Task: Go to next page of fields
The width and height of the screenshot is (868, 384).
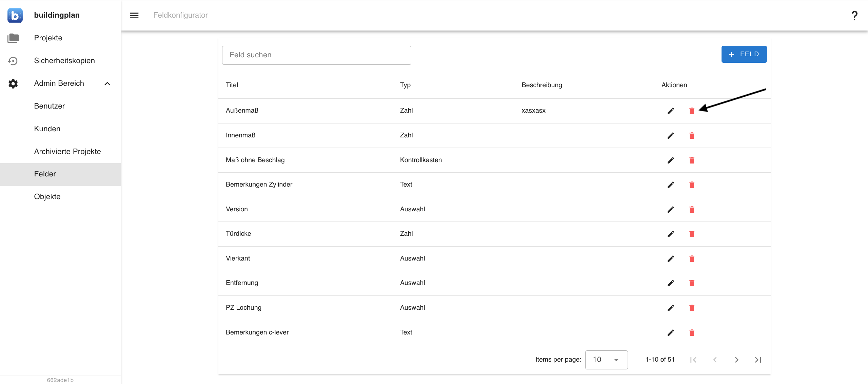Action: (x=736, y=360)
